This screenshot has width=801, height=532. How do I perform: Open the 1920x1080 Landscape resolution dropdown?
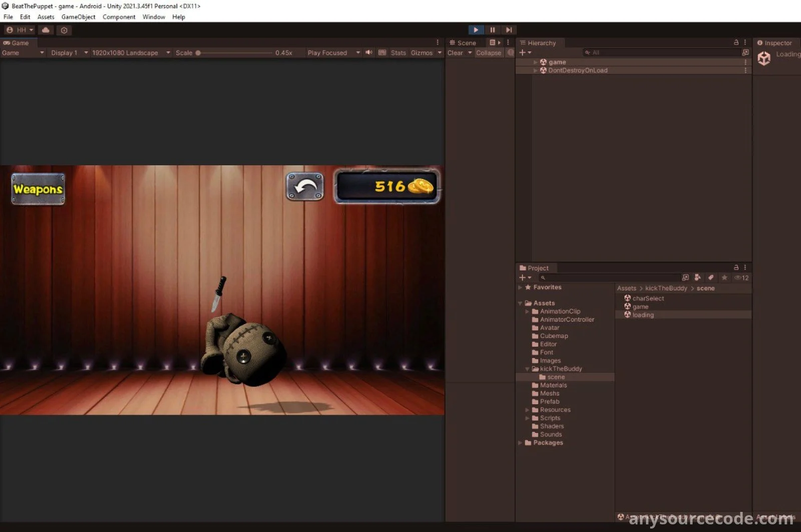[x=130, y=53]
